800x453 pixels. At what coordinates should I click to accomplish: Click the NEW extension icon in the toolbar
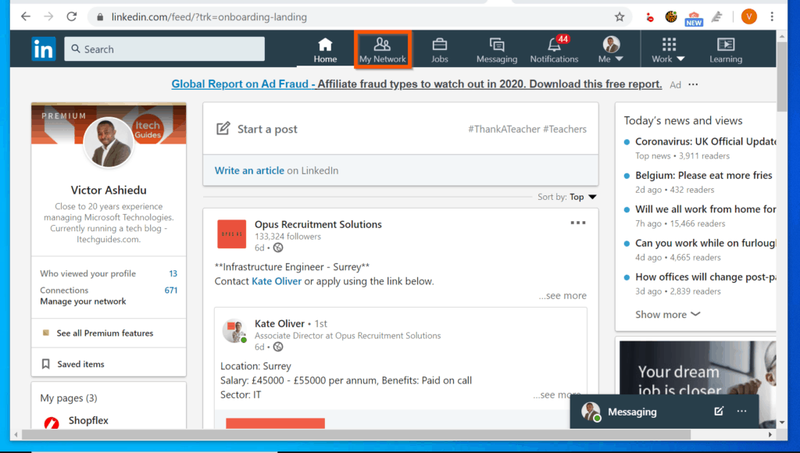tap(694, 18)
